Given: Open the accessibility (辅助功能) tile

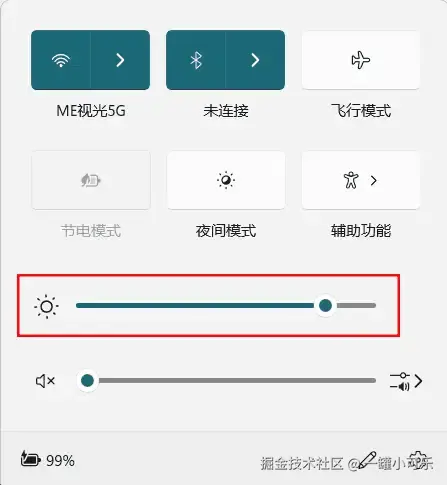Looking at the screenshot, I should click(x=351, y=180).
